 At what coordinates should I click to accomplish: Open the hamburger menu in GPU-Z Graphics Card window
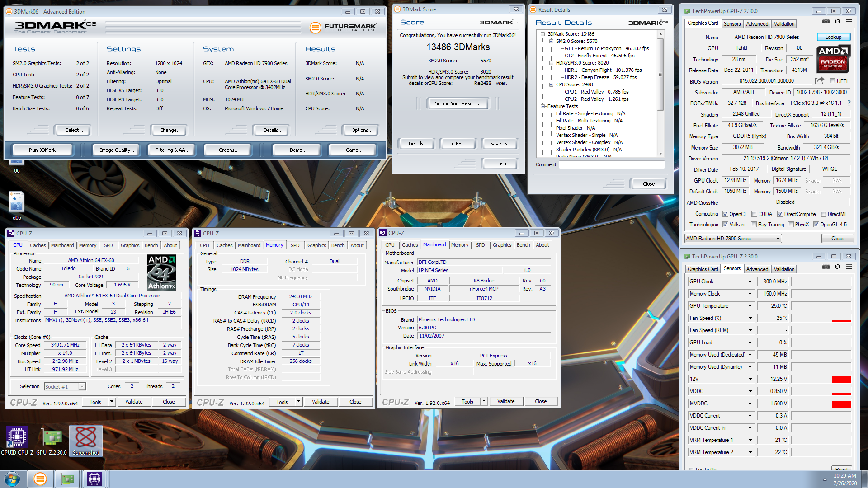pyautogui.click(x=849, y=21)
